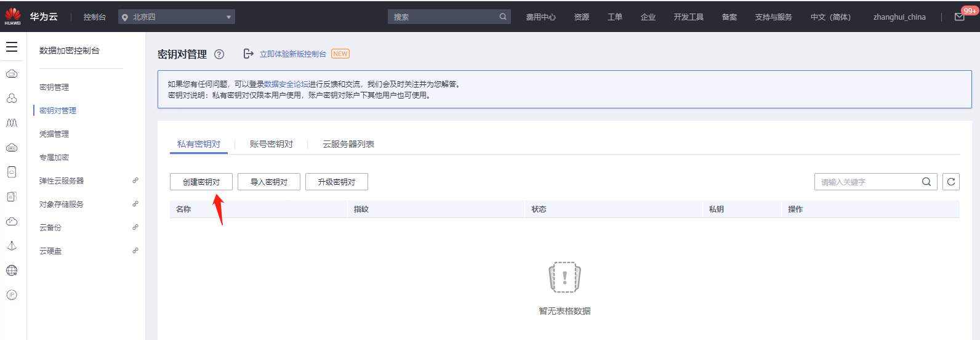Click the 请输入关键字 search field
Image resolution: width=980 pixels, height=340 pixels.
(867, 182)
